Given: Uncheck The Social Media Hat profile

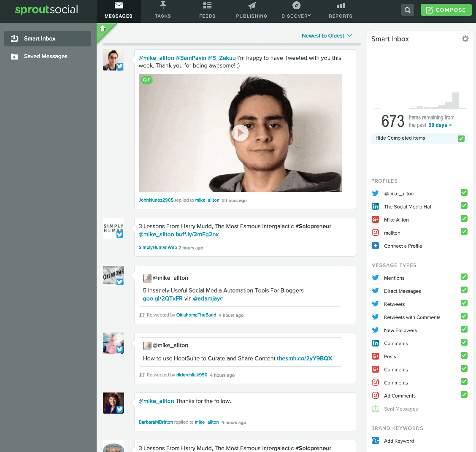Looking at the screenshot, I should [x=464, y=206].
